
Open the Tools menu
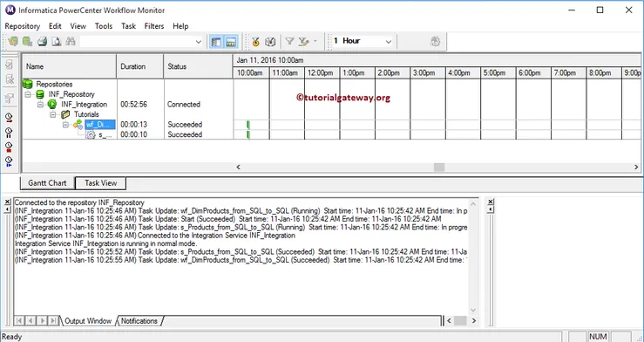click(x=104, y=26)
